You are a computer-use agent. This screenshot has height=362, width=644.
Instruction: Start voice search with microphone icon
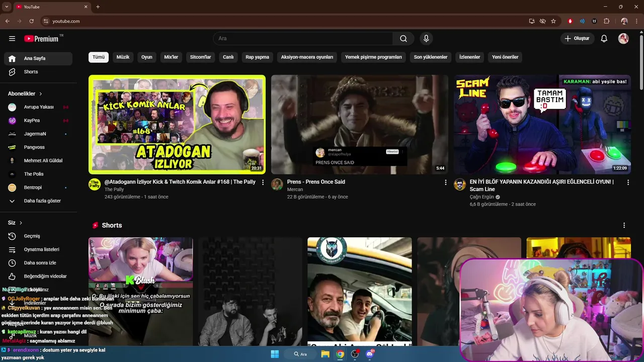click(426, 39)
